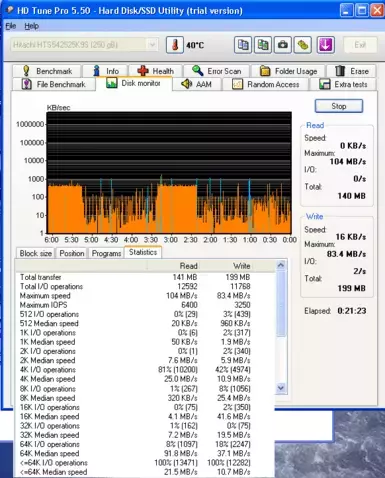The width and height of the screenshot is (385, 478).
Task: Open the Info tab
Action: point(106,71)
